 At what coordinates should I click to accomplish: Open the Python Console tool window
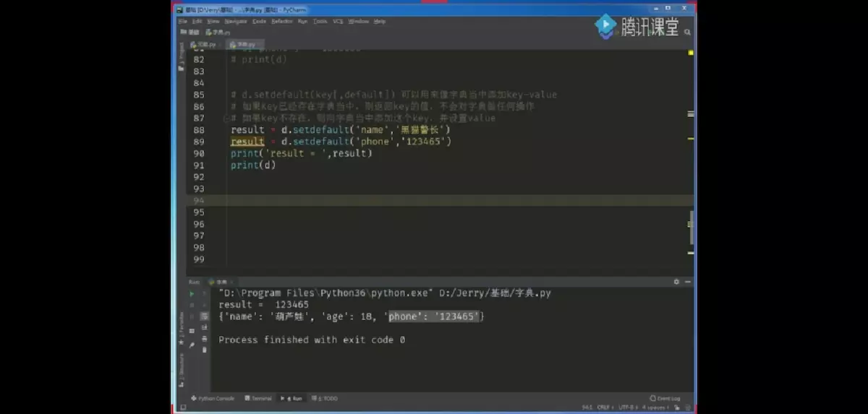click(213, 398)
